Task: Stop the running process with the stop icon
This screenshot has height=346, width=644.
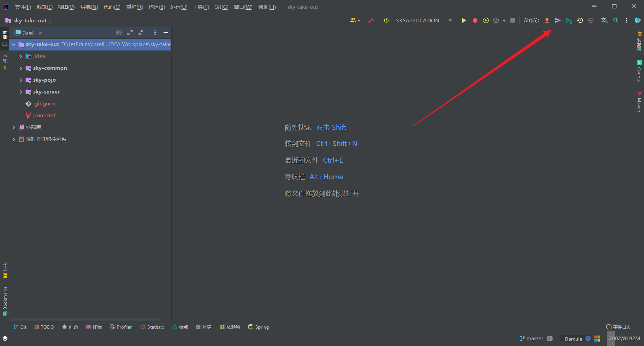Action: coord(513,20)
